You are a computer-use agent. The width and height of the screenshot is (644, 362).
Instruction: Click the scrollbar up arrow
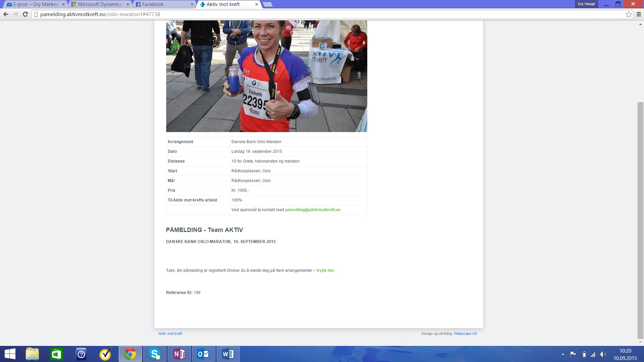[640, 24]
